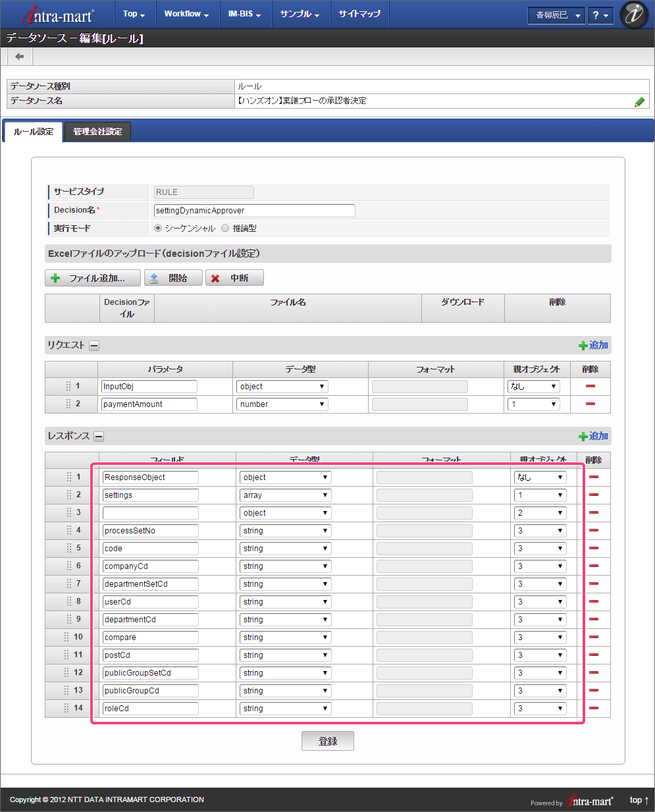Delete the paymentAmount request row
The width and height of the screenshot is (655, 812).
pyautogui.click(x=590, y=404)
